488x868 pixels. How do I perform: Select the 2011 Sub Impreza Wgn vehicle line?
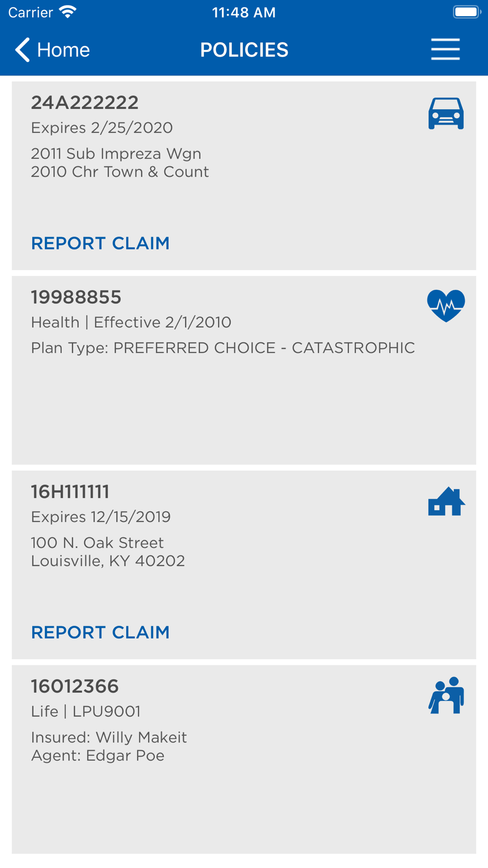pos(116,154)
